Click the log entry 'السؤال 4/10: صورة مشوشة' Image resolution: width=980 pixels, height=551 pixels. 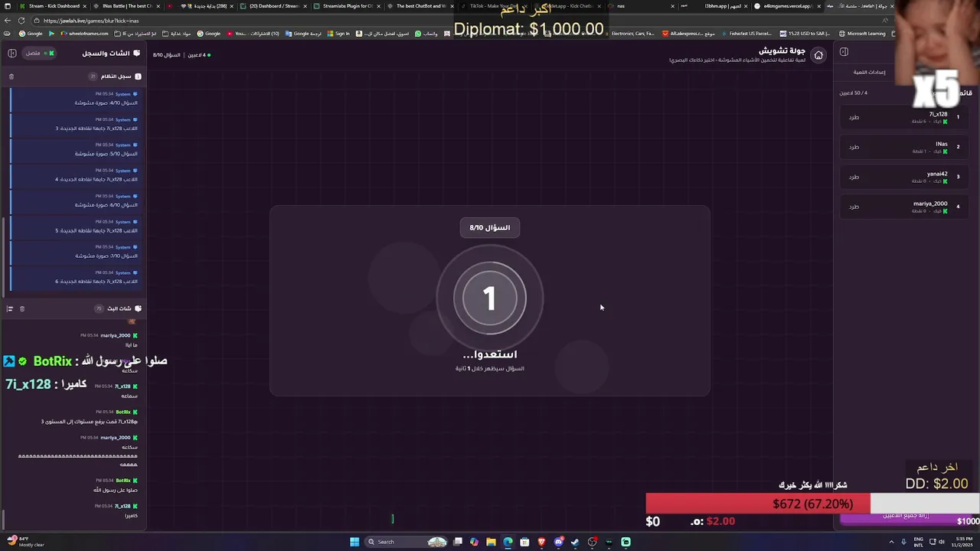pyautogui.click(x=106, y=103)
